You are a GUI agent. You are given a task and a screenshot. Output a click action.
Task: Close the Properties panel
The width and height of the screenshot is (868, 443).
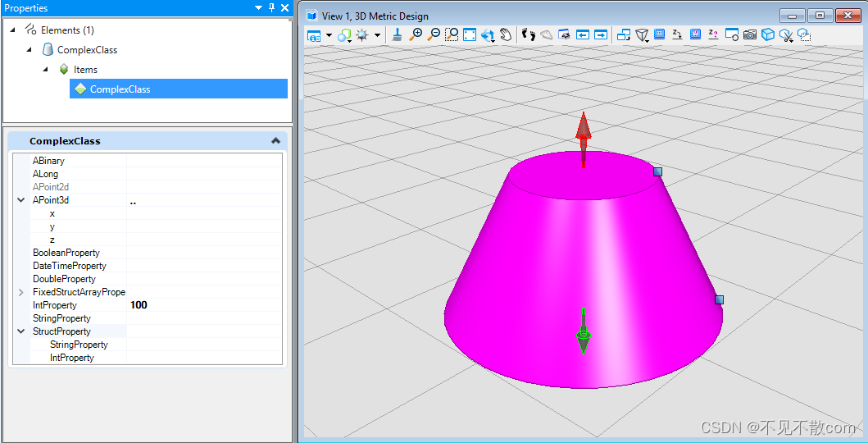pos(284,7)
